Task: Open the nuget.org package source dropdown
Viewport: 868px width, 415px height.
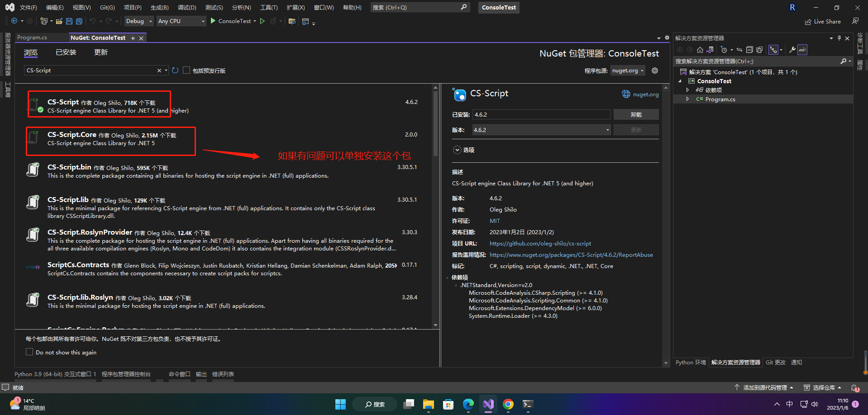Action: point(628,70)
